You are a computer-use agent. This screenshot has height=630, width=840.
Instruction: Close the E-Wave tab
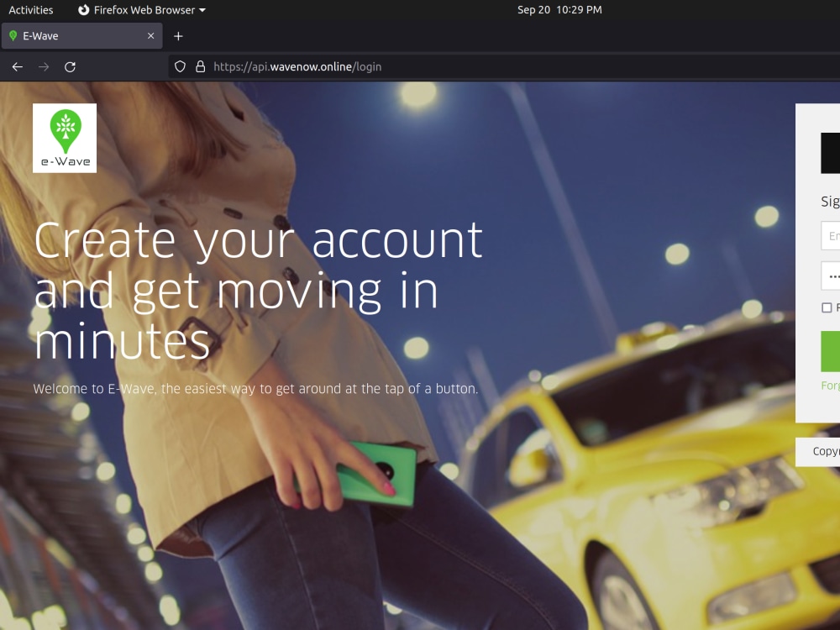click(x=150, y=36)
